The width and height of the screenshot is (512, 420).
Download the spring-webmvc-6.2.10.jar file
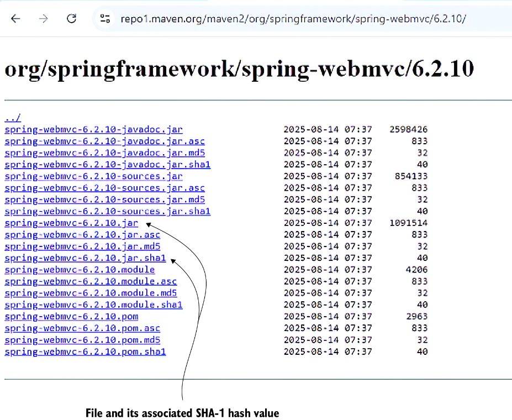point(71,223)
